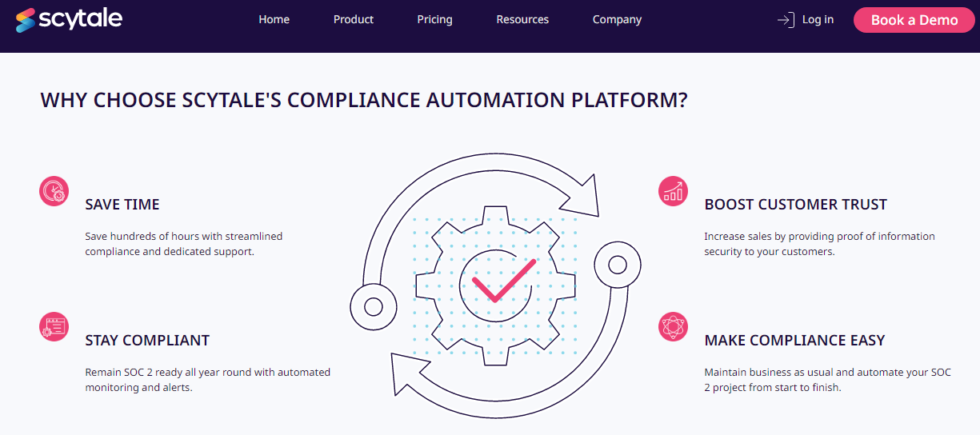Click the pink checkmark in the gear
Image resolution: width=980 pixels, height=435 pixels.
[503, 280]
